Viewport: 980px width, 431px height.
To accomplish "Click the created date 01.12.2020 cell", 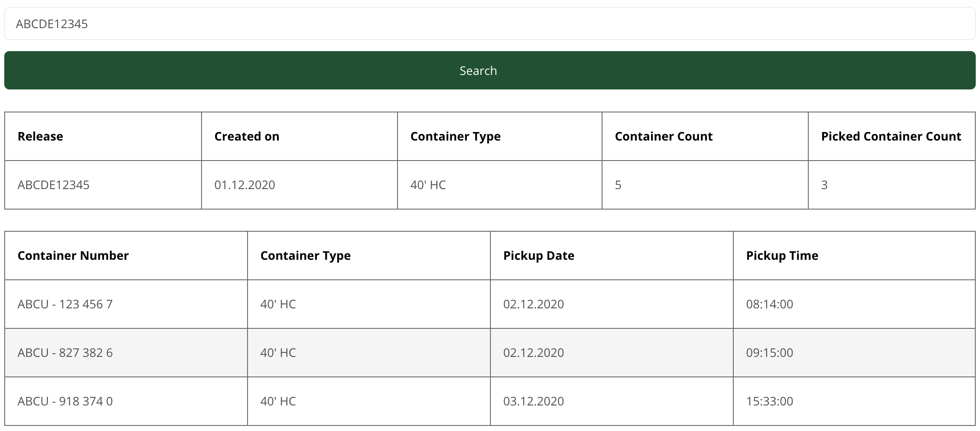I will point(299,185).
